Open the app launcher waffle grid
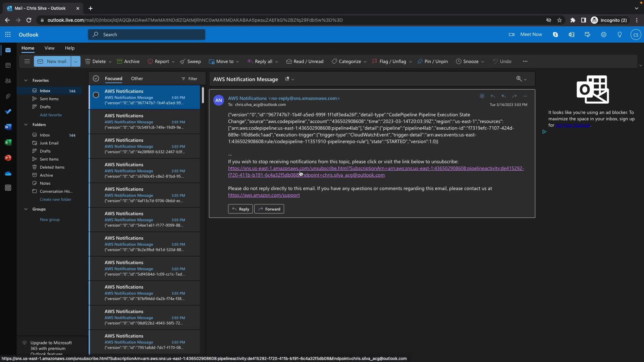644x362 pixels. 8,35
